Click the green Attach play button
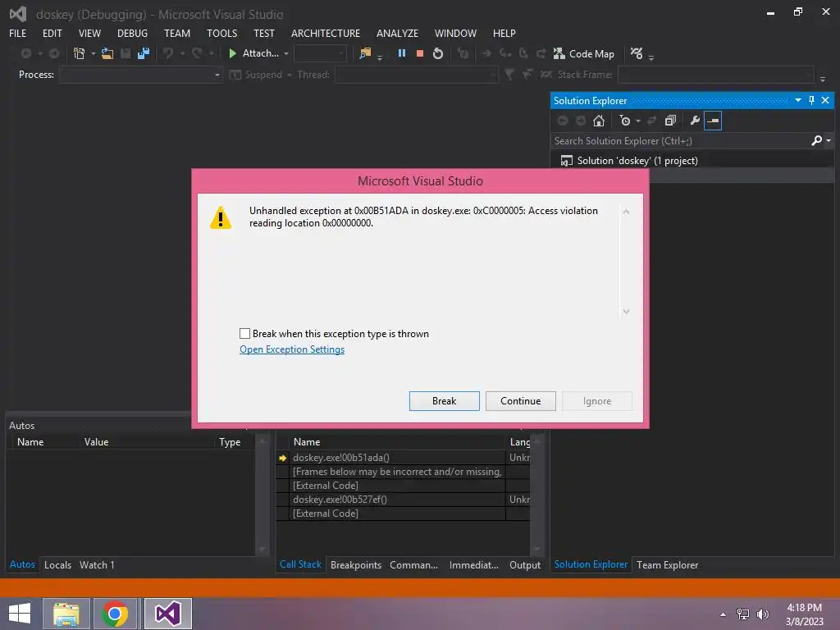 232,53
